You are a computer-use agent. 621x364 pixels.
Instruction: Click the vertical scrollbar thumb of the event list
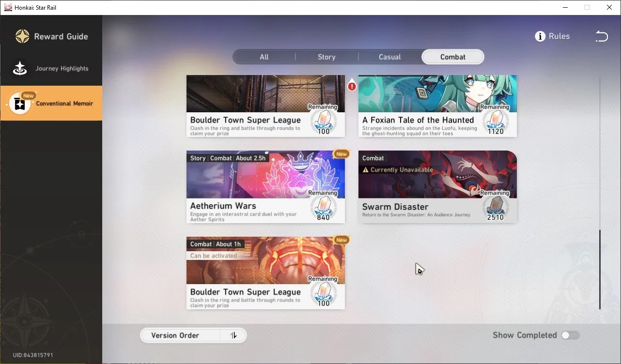[x=600, y=270]
